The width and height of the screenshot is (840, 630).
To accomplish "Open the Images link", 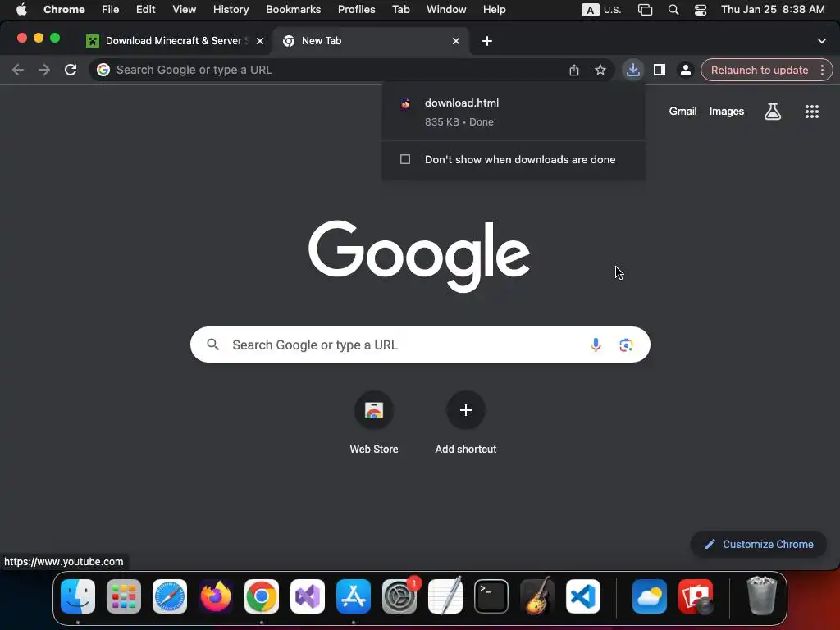I will 727,112.
